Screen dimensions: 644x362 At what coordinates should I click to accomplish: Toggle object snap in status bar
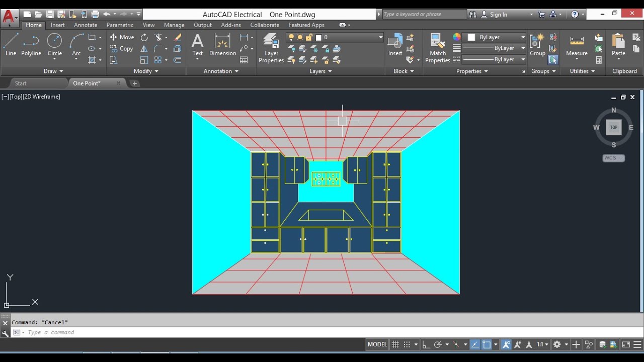click(x=487, y=344)
